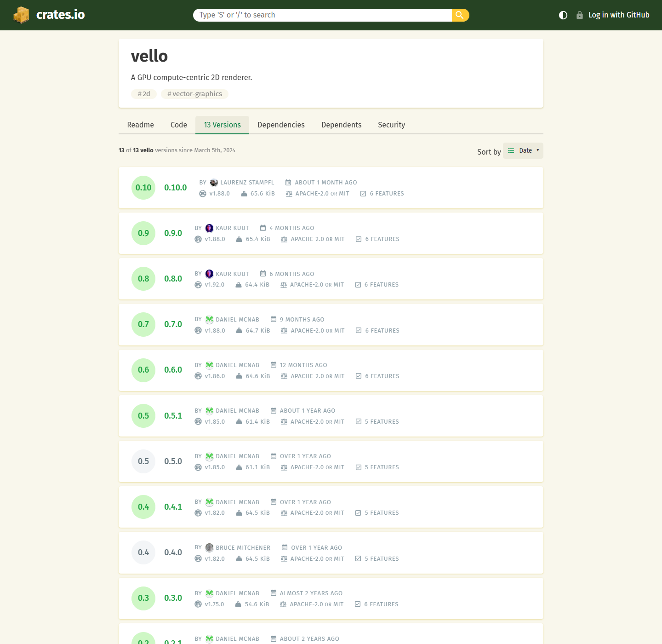Click the features checkbox icon on 0.10.0

click(363, 194)
